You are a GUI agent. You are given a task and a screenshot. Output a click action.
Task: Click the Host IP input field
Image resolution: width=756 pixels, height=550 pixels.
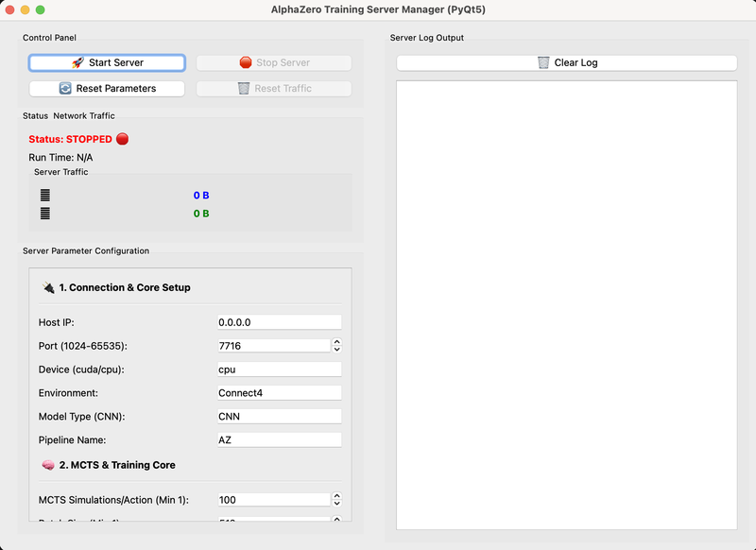[279, 322]
